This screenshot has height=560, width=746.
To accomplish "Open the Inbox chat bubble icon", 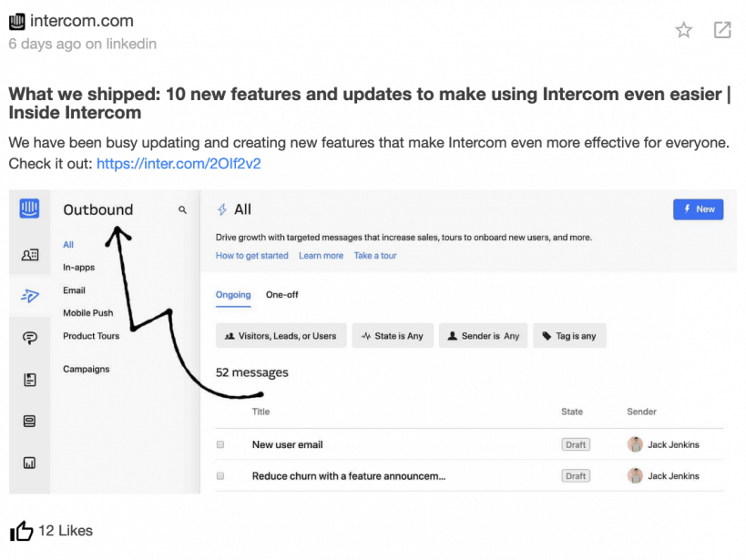I will pyautogui.click(x=30, y=338).
